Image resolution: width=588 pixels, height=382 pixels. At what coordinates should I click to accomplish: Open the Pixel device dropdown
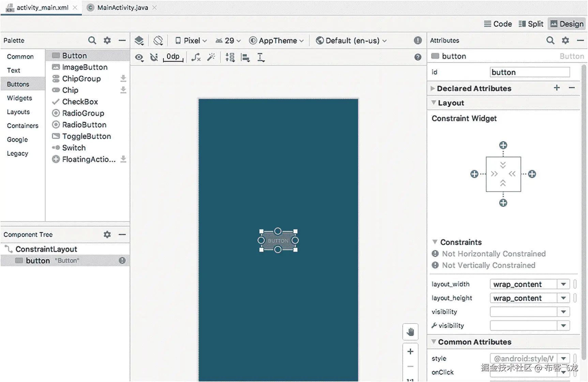click(x=191, y=41)
